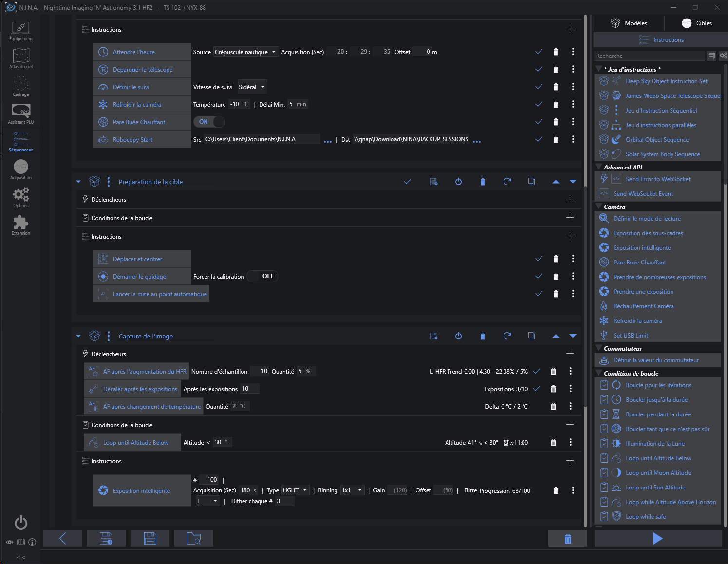Duplicate the Preparation de la cible set

click(x=531, y=182)
